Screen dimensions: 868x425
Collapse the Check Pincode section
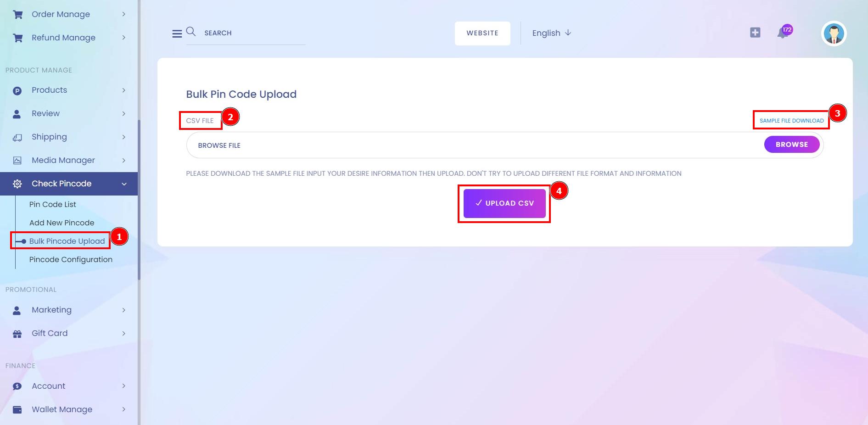(x=124, y=184)
